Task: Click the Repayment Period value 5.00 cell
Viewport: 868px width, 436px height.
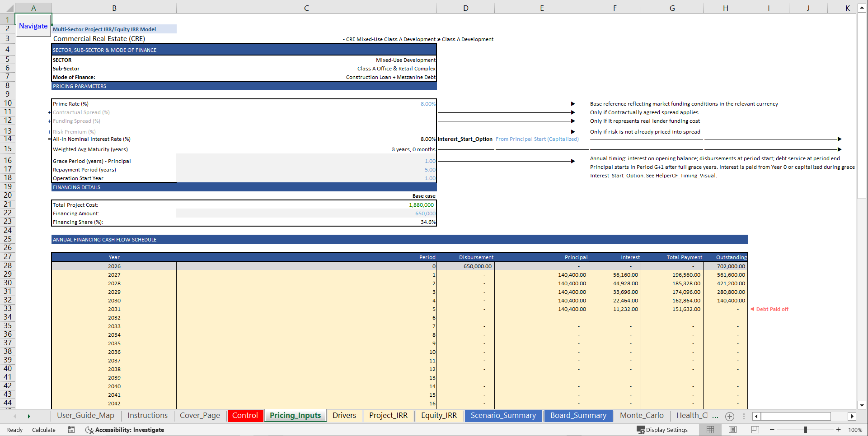Action: click(x=306, y=170)
